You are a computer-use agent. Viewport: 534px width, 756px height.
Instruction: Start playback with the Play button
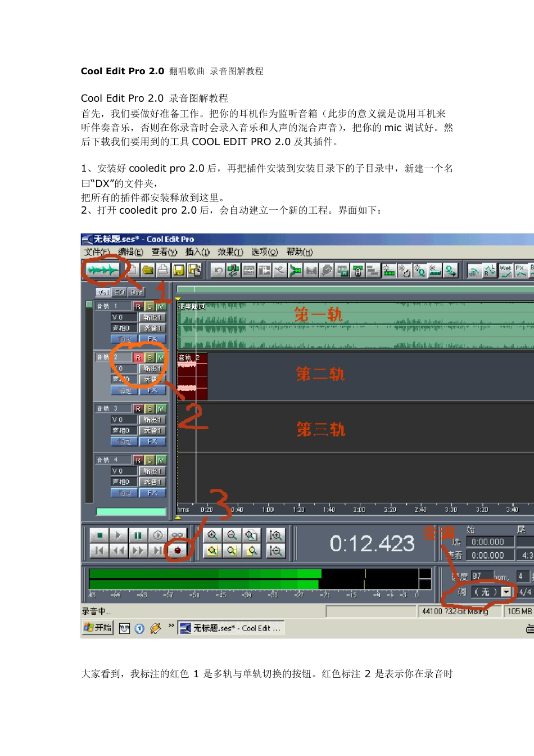click(118, 535)
